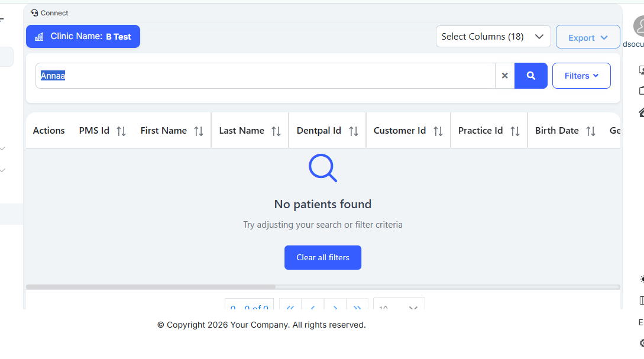
Task: Clear the search field with the X icon
Action: pyautogui.click(x=504, y=76)
